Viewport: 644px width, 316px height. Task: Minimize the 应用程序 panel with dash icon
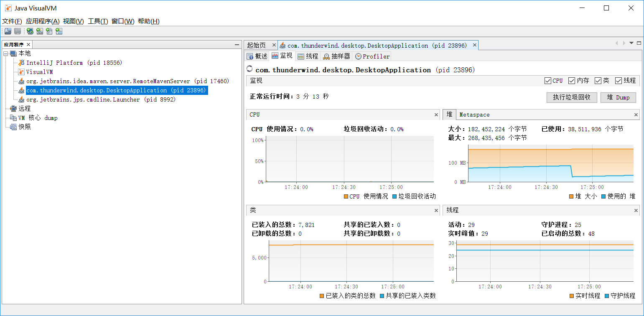coord(237,45)
